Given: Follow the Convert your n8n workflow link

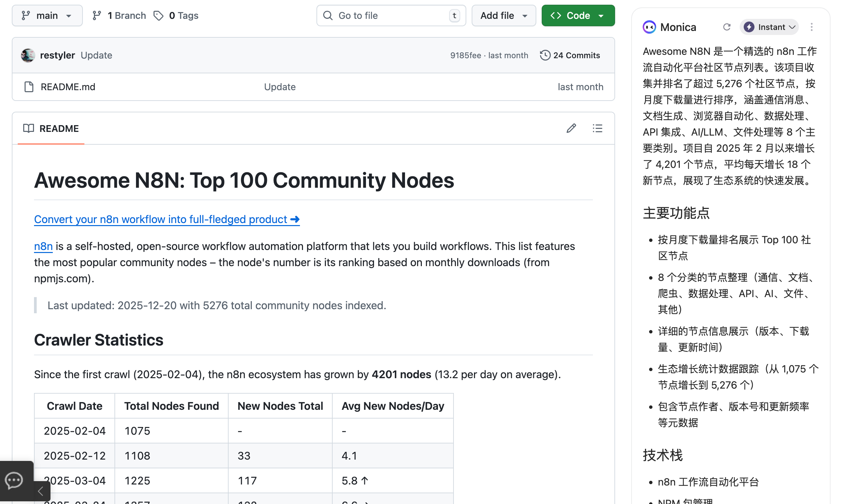Looking at the screenshot, I should click(x=167, y=219).
